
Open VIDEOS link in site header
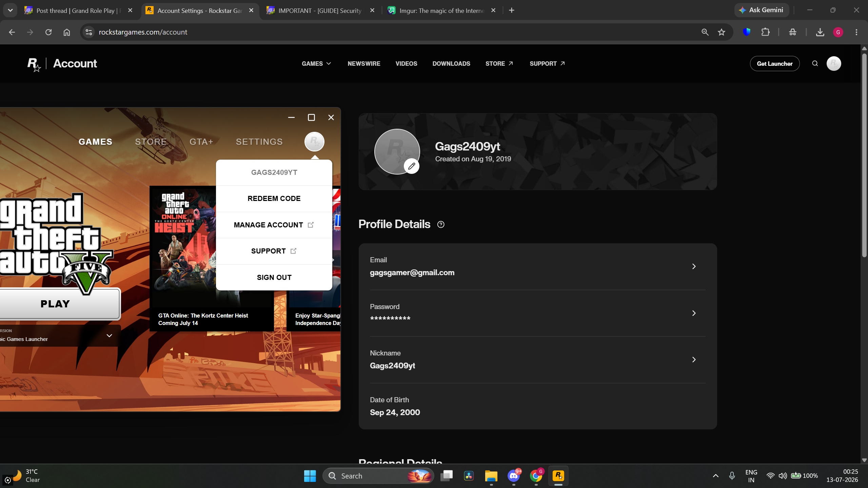click(406, 64)
